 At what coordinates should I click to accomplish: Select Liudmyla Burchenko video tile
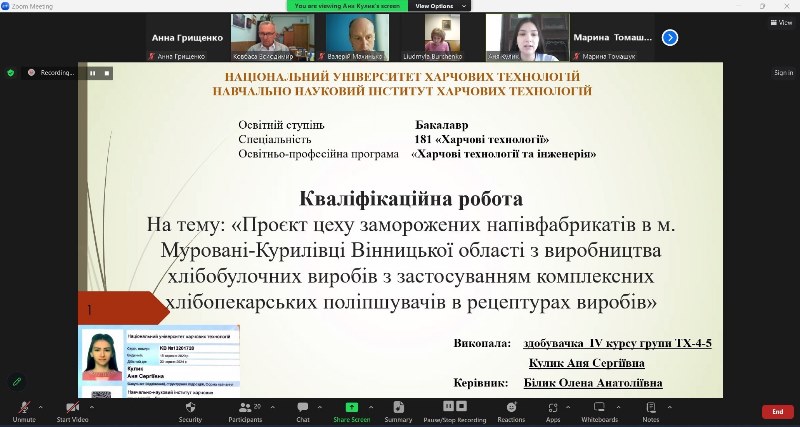tap(442, 38)
